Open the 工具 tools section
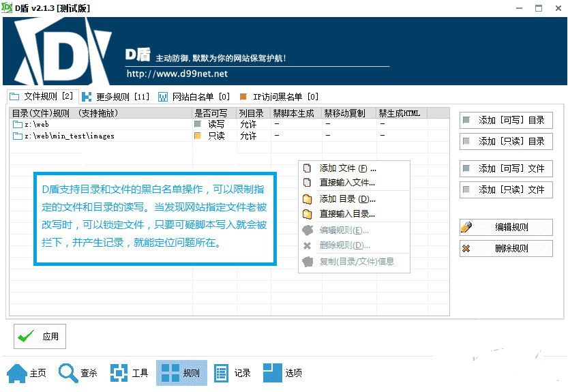Image resolution: width=568 pixels, height=392 pixels. tap(130, 373)
